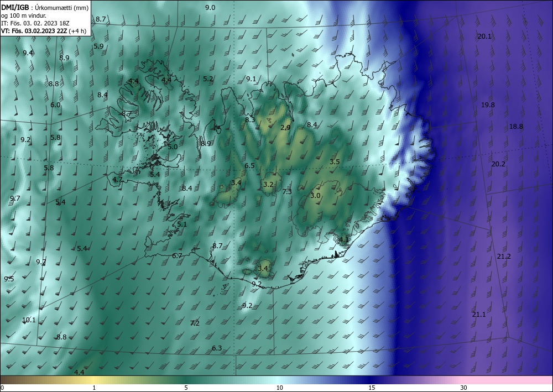Select the 3.5 map value
This screenshot has height=392, width=553.
(x=335, y=162)
